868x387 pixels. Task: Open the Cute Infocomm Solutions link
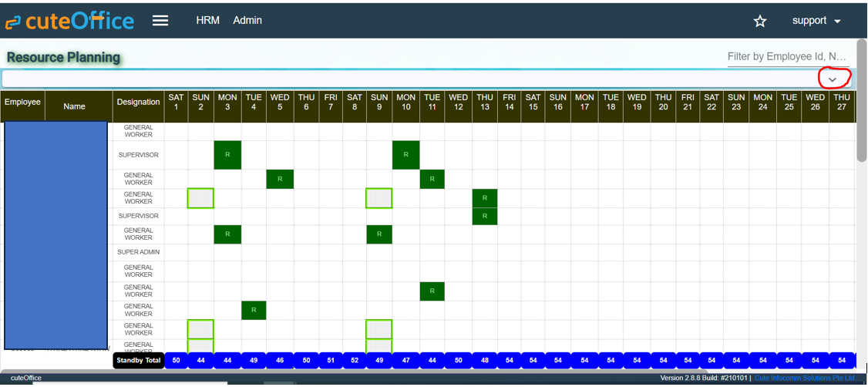pyautogui.click(x=805, y=379)
